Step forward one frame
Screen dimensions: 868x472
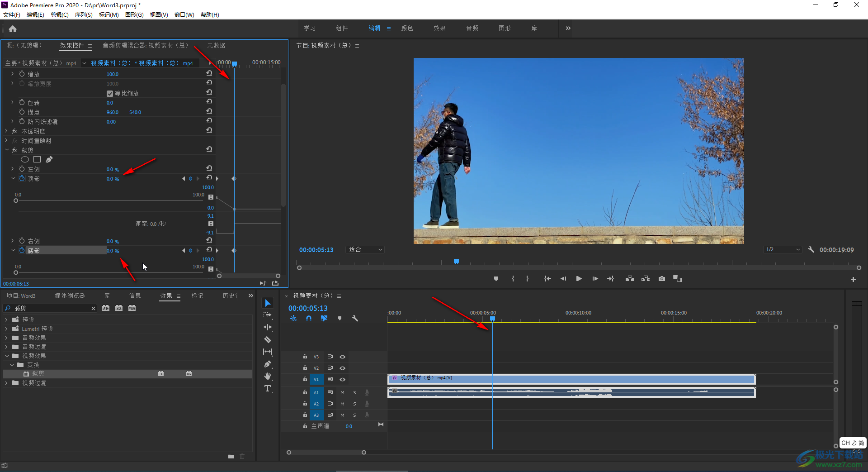595,279
